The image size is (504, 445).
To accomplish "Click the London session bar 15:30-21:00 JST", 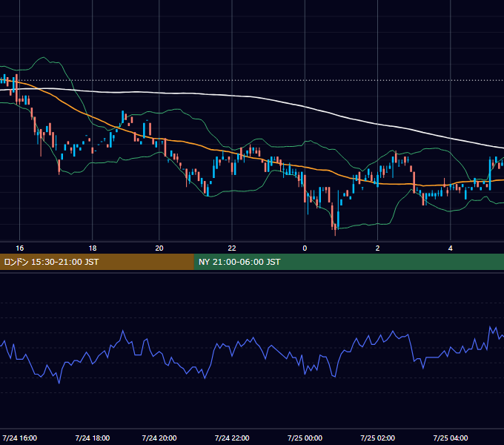I will click(97, 262).
